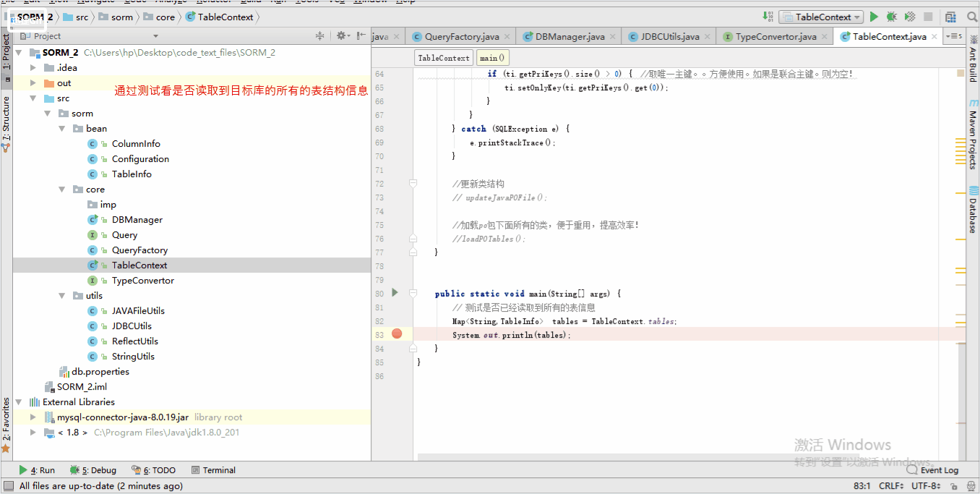Click run gutter arrow beside main method
This screenshot has width=980, height=494.
pyautogui.click(x=395, y=293)
